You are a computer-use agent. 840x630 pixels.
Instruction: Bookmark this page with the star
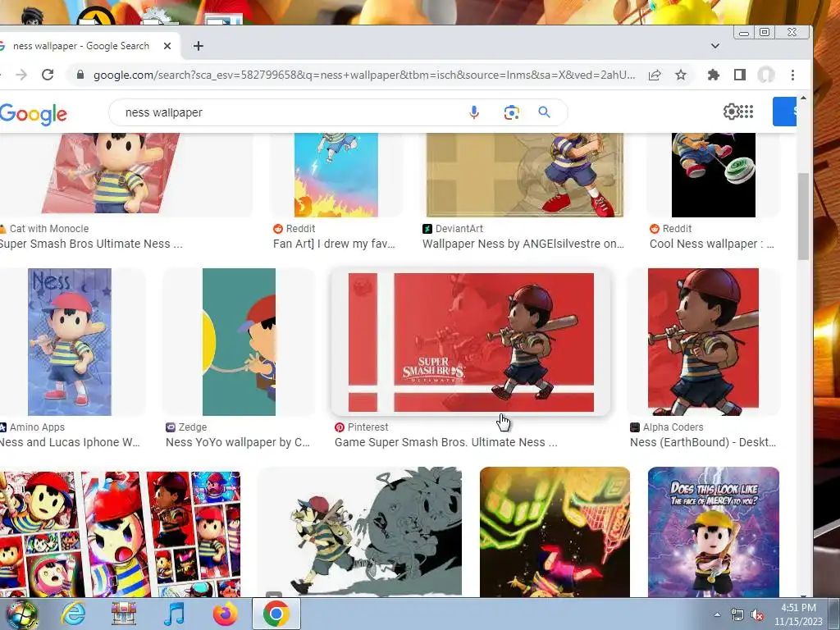(x=680, y=75)
